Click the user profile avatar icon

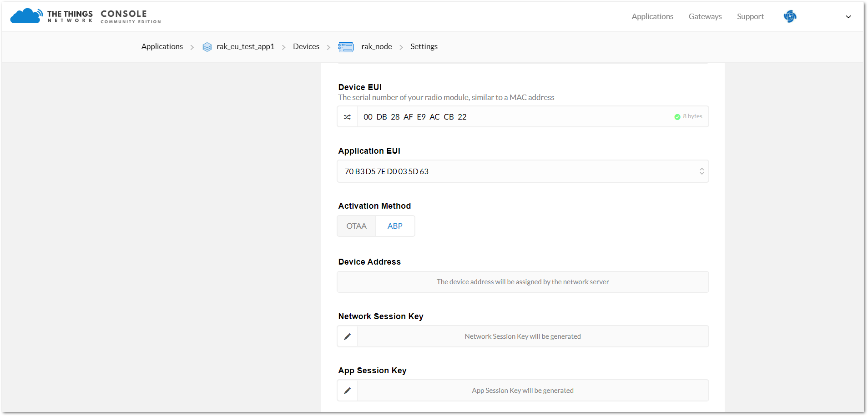click(790, 16)
